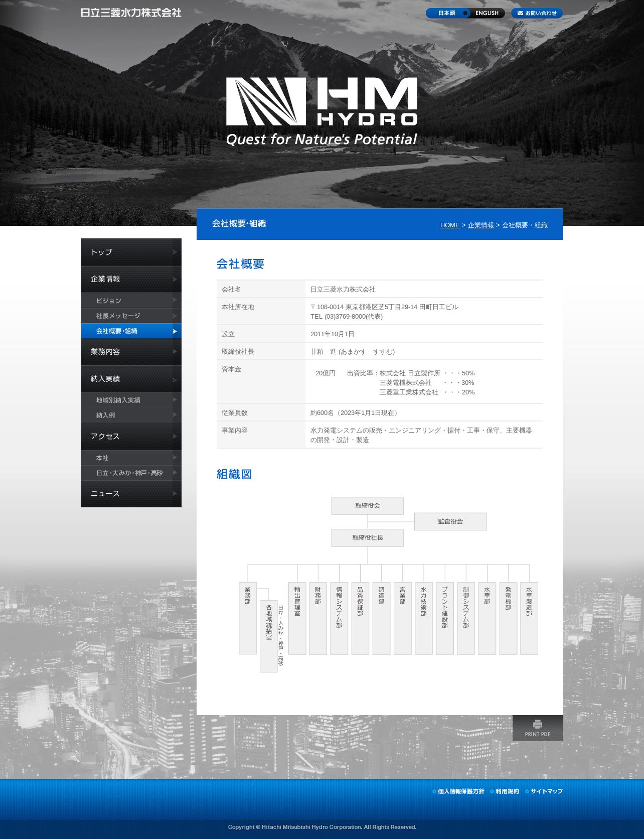The image size is (644, 839).
Task: Click the 組織図 section heading
Action: 234,474
